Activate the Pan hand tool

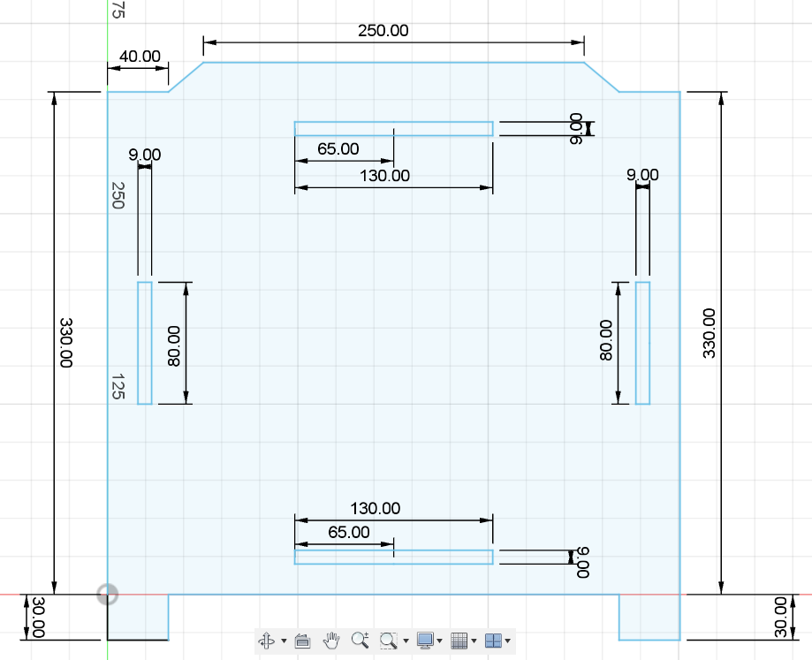tap(331, 641)
